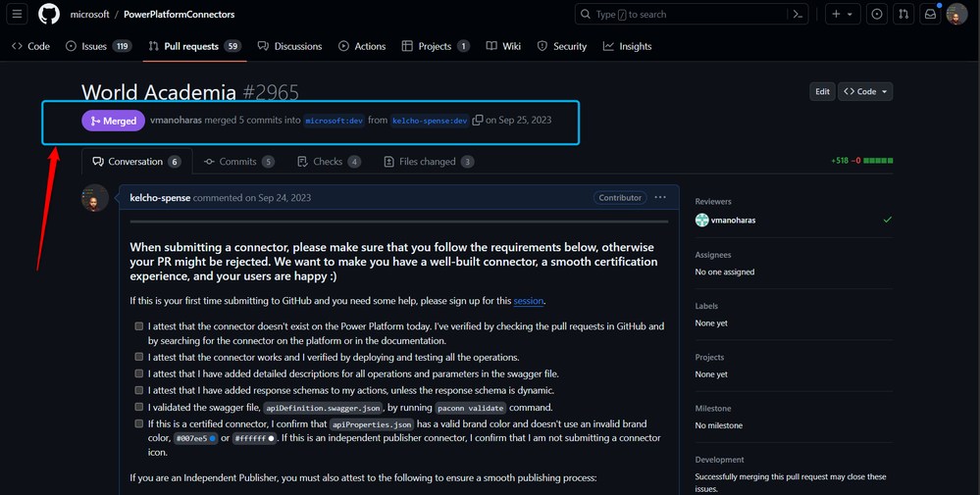This screenshot has width=980, height=495.
Task: Check the connector works attestation box
Action: tap(138, 357)
